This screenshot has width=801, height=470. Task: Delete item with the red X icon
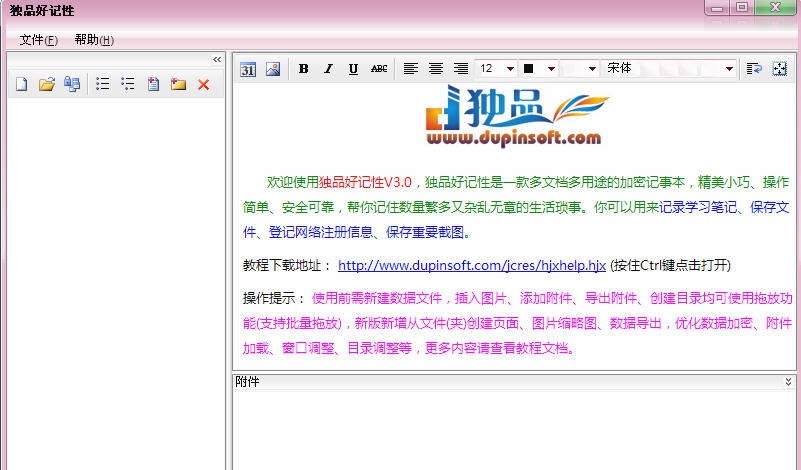[x=203, y=84]
